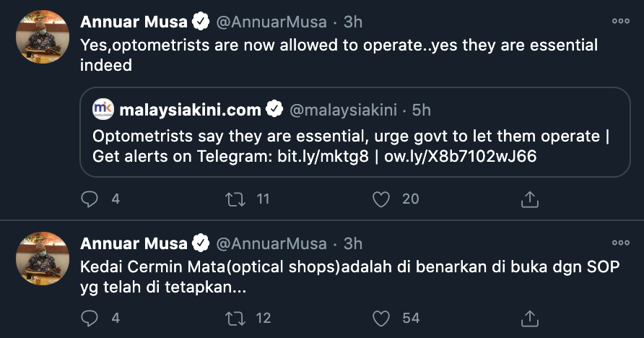
Task: Like the Kedai Cermin Mata tweet
Action: tap(383, 318)
